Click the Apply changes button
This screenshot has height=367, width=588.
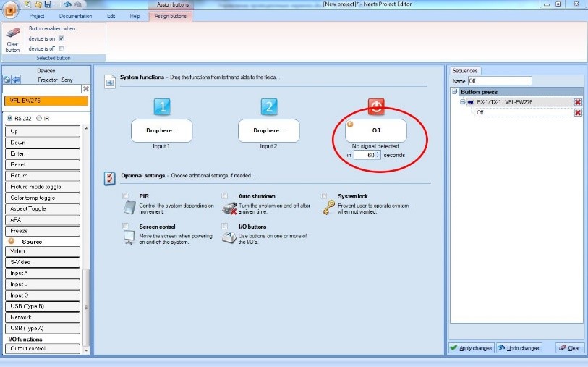pos(471,348)
